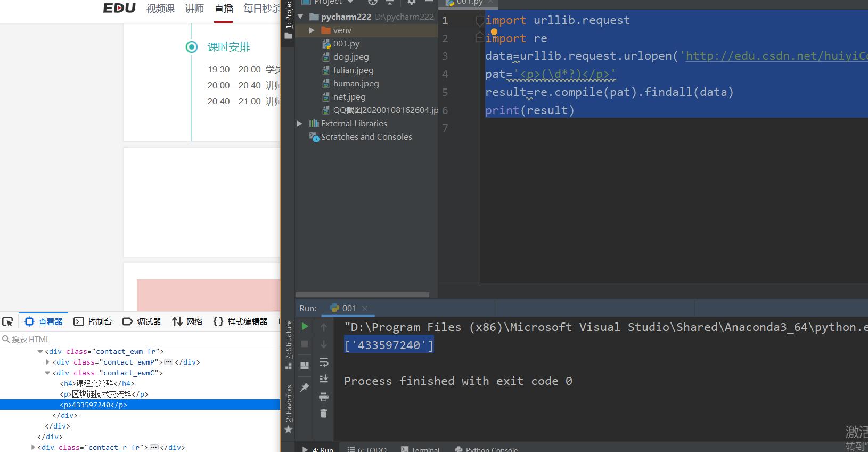Open the 网络 network tab in devtools
The width and height of the screenshot is (868, 452).
click(187, 321)
